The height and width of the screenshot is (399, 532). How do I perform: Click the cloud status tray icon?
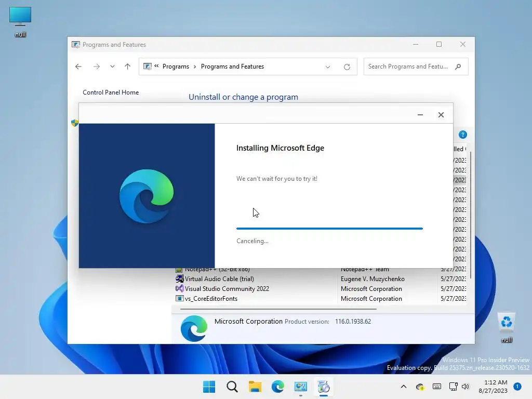(420, 387)
